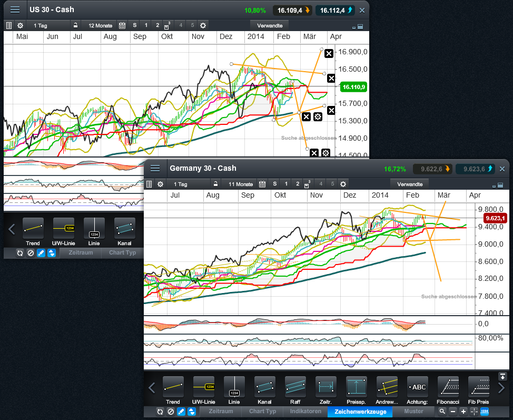Click the 9.623,6 buy price button
The width and height of the screenshot is (513, 420).
tap(476, 169)
